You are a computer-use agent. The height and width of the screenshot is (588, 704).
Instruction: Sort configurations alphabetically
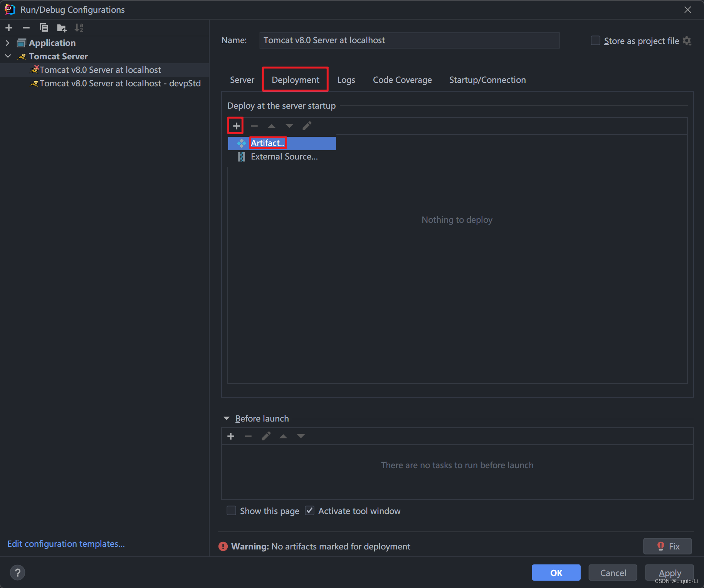point(79,28)
